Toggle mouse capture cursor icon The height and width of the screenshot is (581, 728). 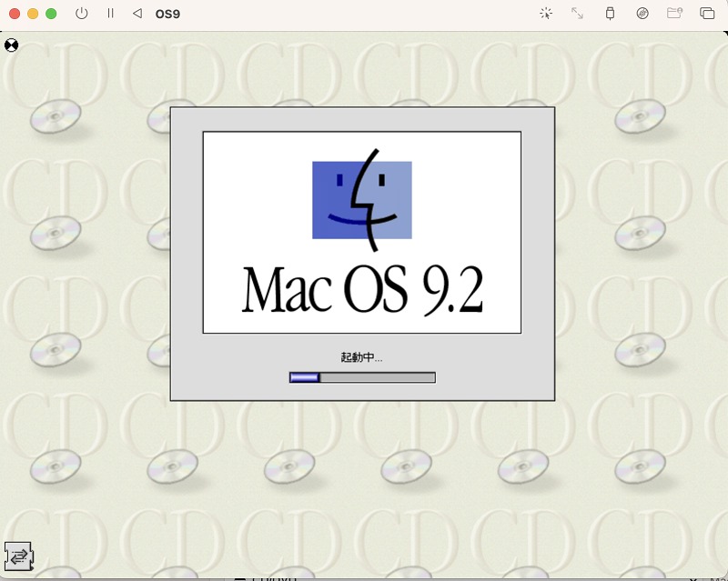(546, 14)
